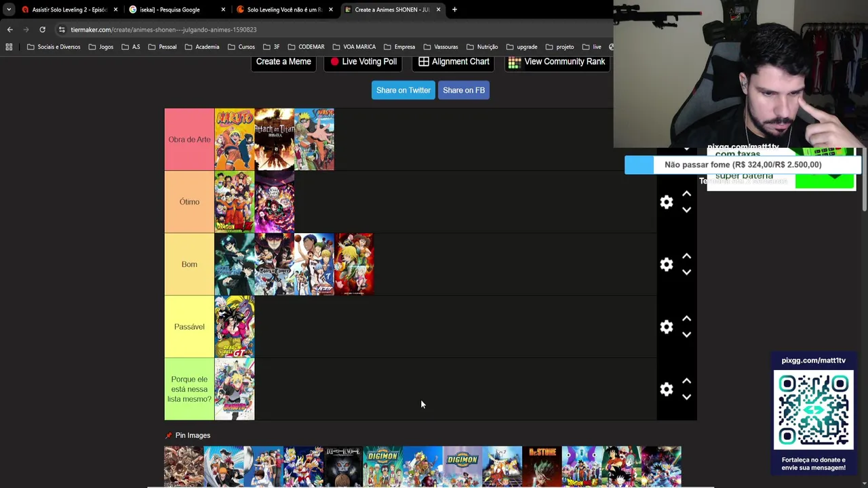Select the second image in the Bom row
868x488 pixels.
[274, 264]
